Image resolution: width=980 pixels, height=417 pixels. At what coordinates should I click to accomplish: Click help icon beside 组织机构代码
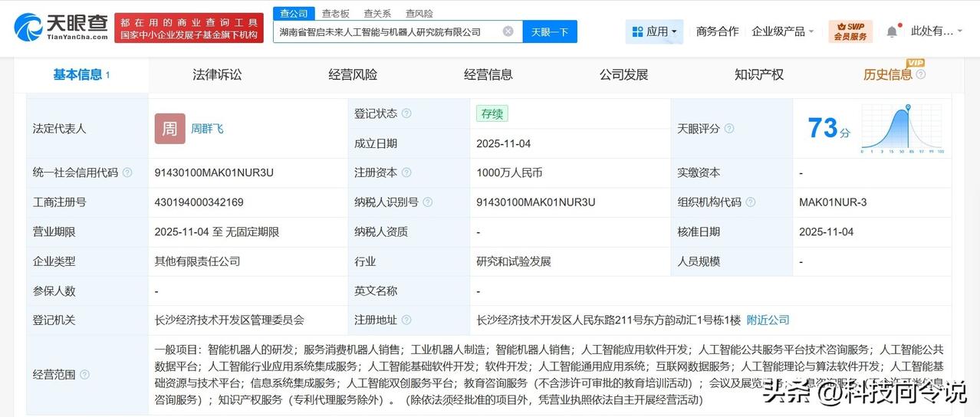751,202
